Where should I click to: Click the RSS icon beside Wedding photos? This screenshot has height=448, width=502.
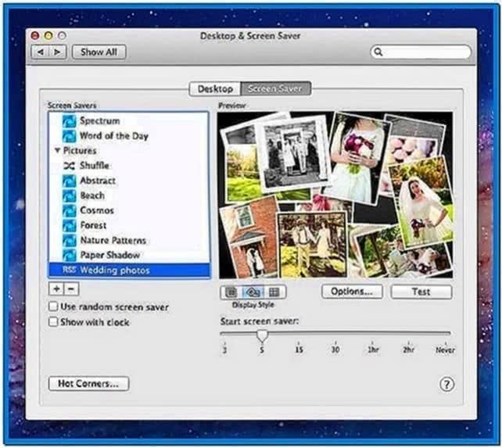(69, 270)
